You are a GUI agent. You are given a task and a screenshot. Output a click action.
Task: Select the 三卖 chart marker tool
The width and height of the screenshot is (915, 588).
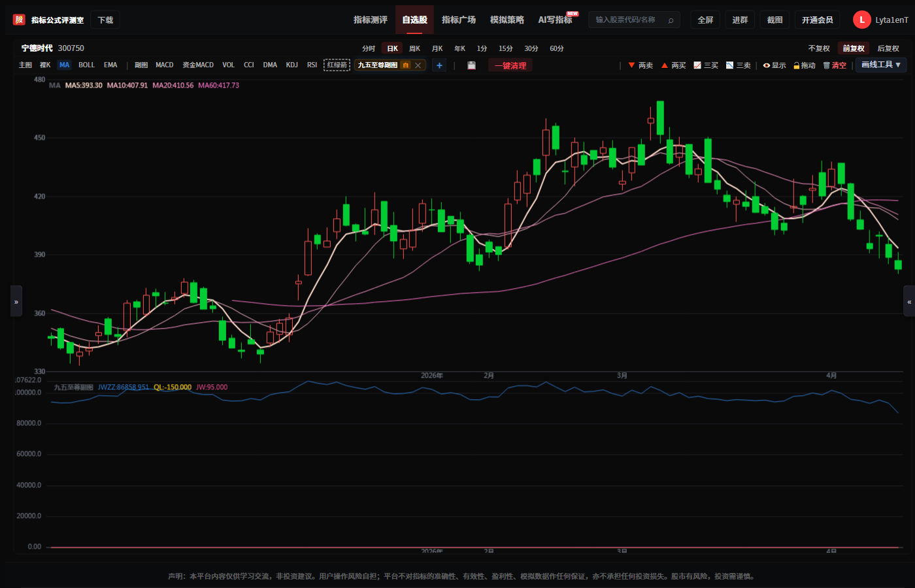(x=739, y=65)
